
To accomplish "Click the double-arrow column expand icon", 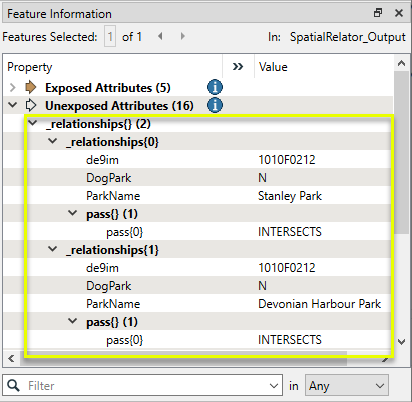I will tap(238, 67).
